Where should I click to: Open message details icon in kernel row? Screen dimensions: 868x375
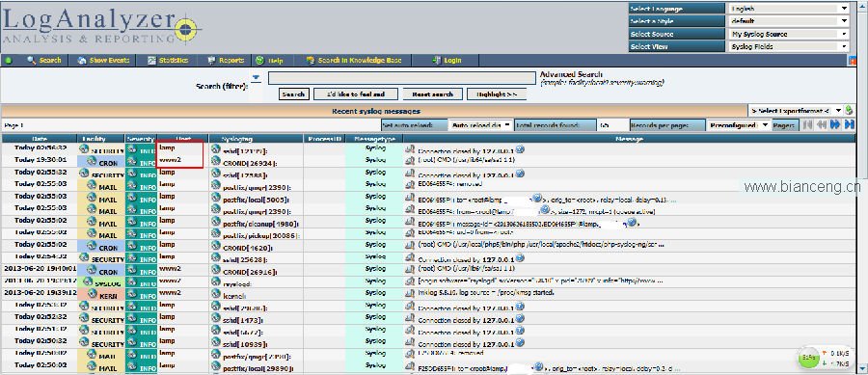[x=410, y=293]
